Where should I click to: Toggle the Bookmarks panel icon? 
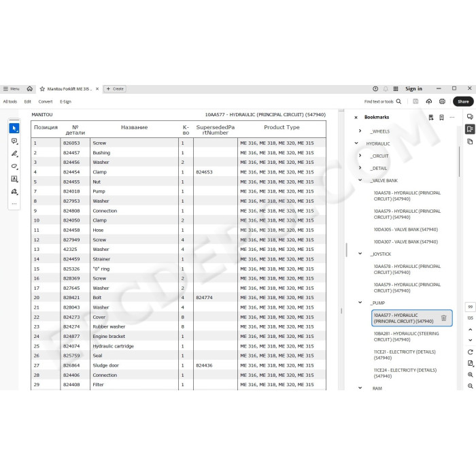470,129
